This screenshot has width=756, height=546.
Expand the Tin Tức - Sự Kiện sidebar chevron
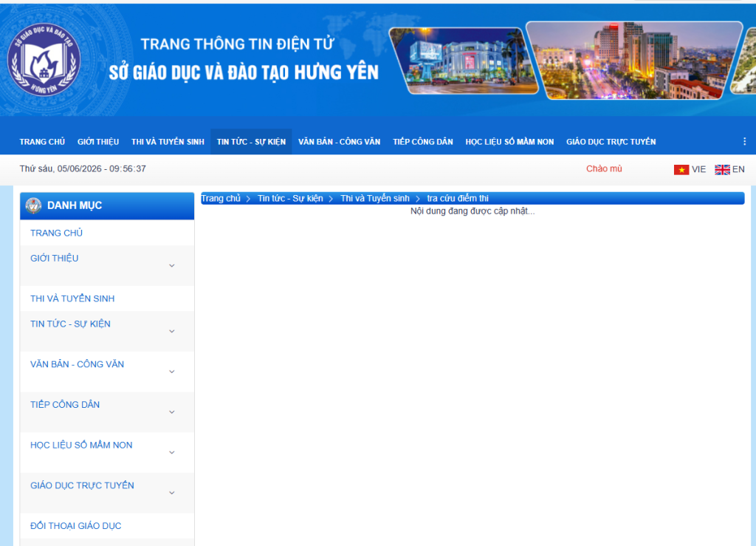pos(171,331)
